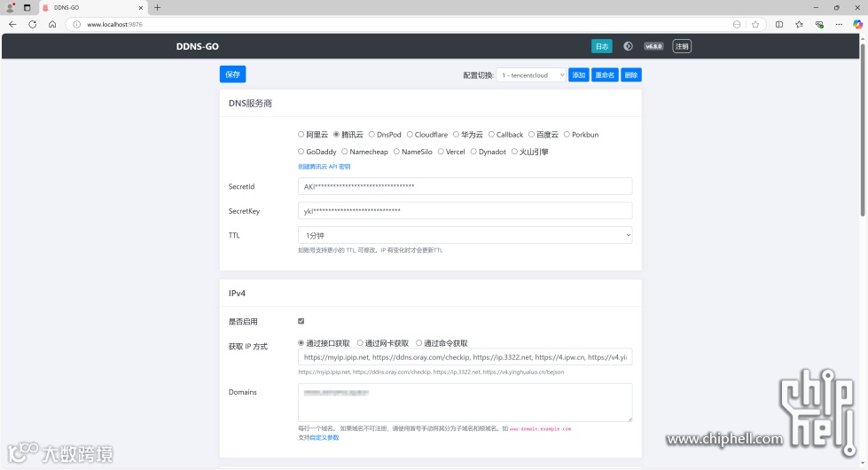Click the DDNS-GO title in header
Image resolution: width=868 pixels, height=470 pixels.
pos(197,46)
